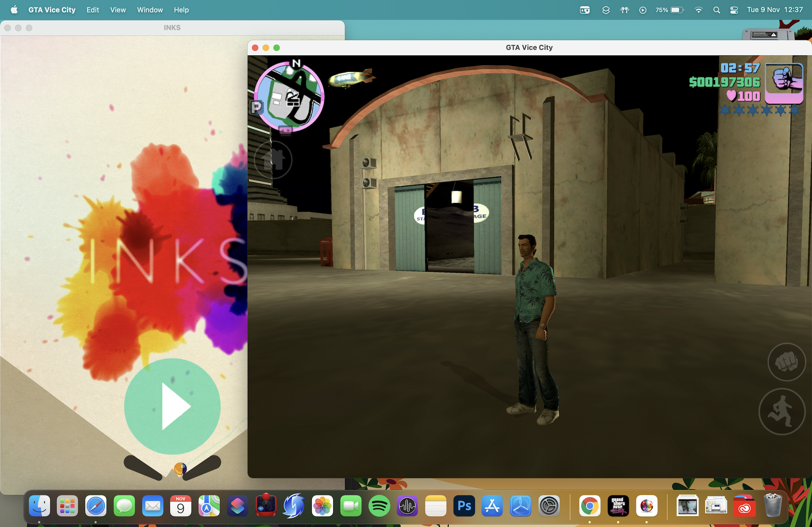812x527 pixels.
Task: Open the second document stack in the Dock
Action: [x=716, y=506]
